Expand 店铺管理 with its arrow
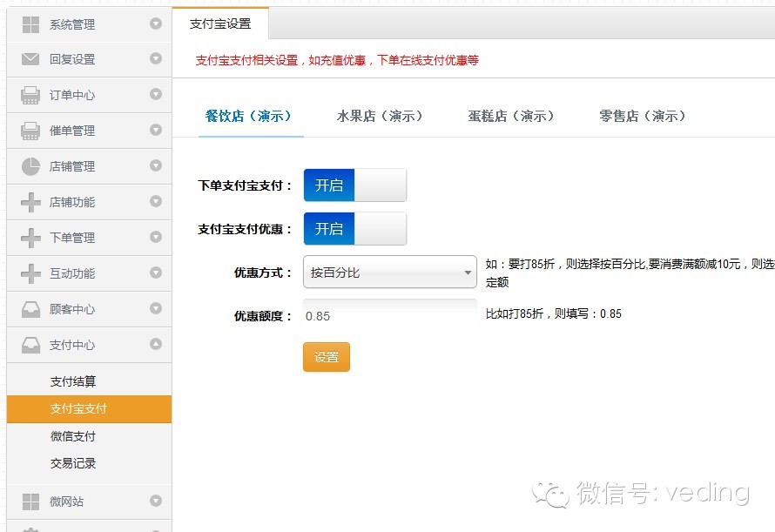Image resolution: width=775 pixels, height=532 pixels. (156, 165)
